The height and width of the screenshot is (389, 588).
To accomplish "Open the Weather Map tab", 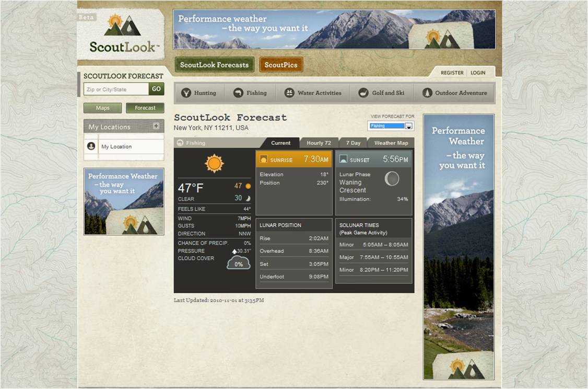I will [391, 143].
